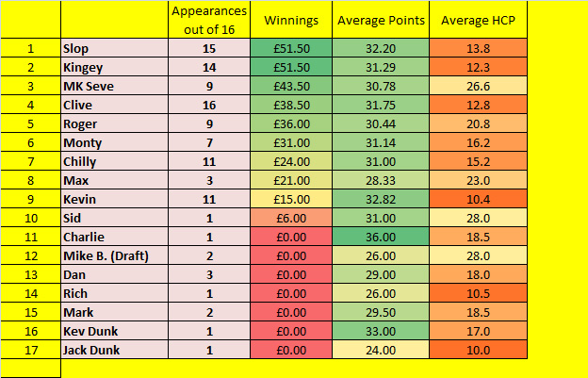Click Max's average HCP 23.0
Viewport: 588px width, 378px height.
click(478, 180)
